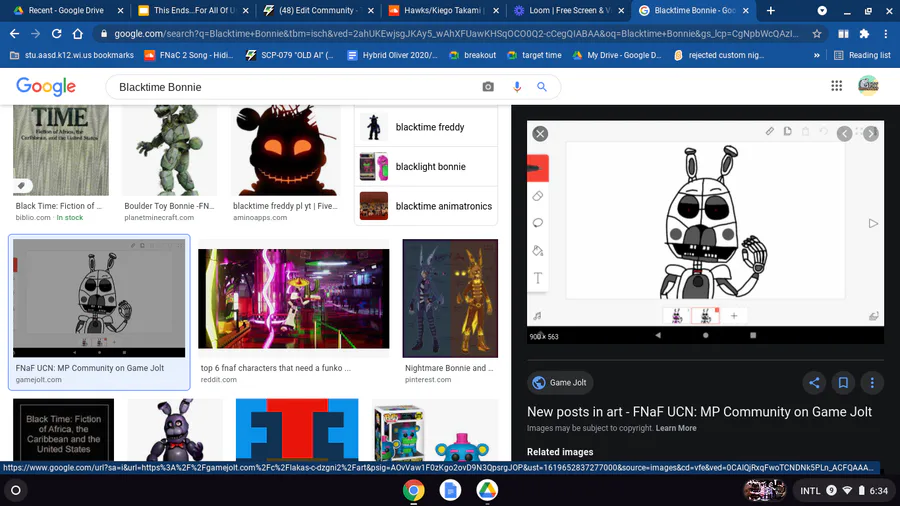Image resolution: width=900 pixels, height=506 pixels.
Task: Click in the Google search box
Action: [x=293, y=87]
